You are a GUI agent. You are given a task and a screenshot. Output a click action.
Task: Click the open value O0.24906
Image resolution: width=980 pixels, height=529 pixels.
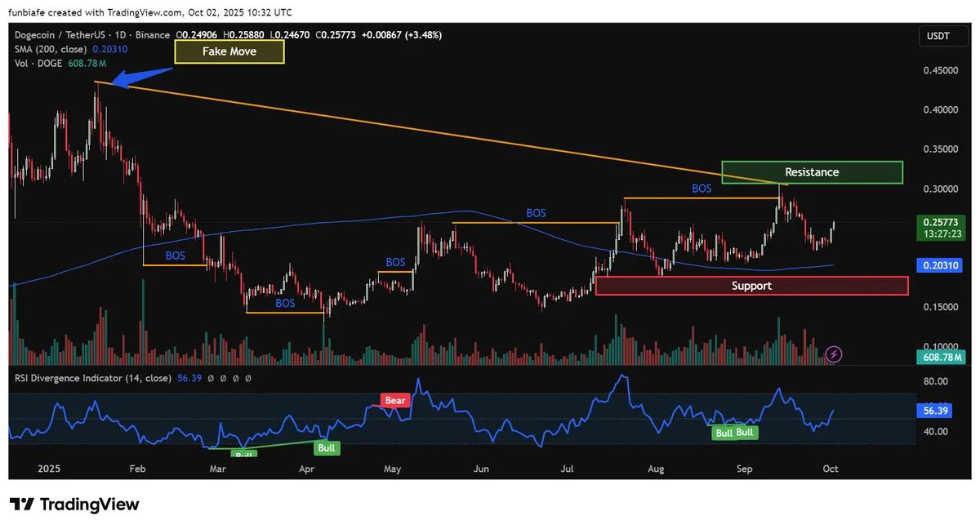pos(198,35)
